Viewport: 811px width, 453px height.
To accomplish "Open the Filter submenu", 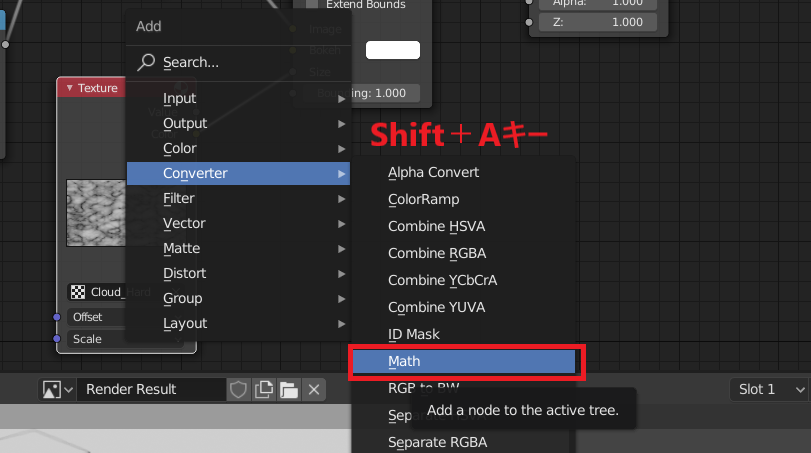I will pyautogui.click(x=238, y=199).
